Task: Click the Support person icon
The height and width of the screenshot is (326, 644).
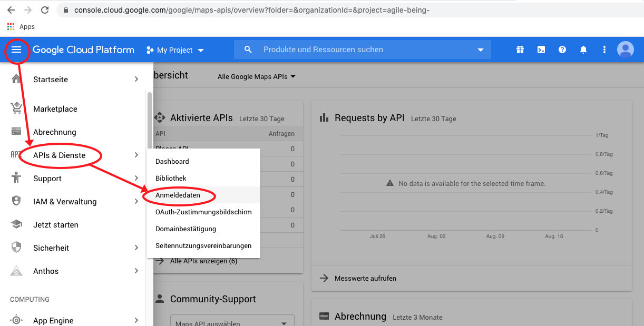Action: point(16,178)
